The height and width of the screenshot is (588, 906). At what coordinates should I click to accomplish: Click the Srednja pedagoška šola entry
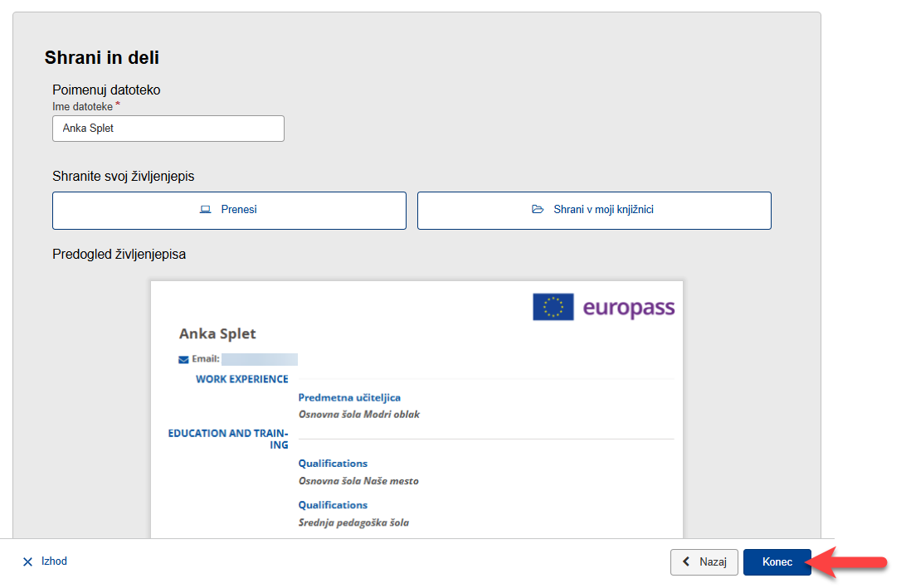tap(353, 522)
